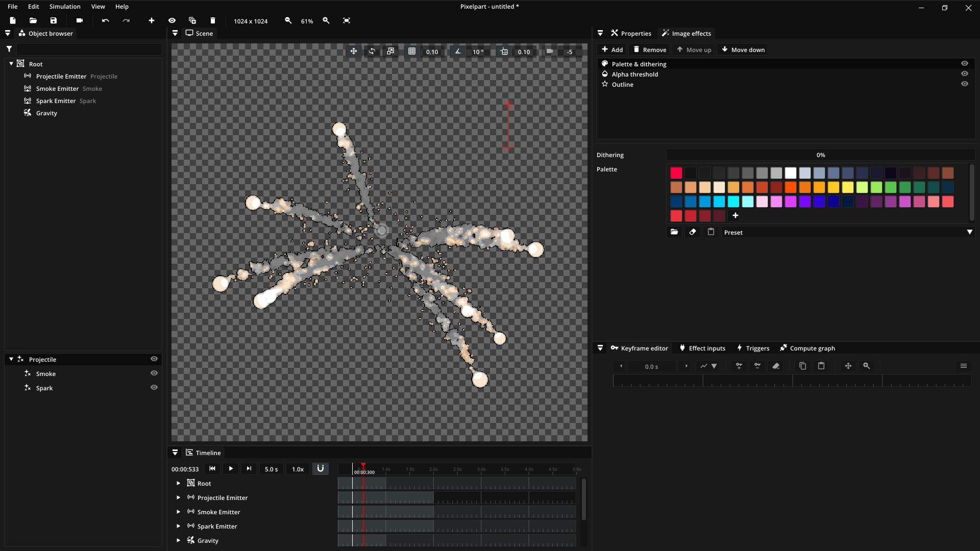This screenshot has height=551, width=980.
Task: Click the duplicate icon in the top toolbar
Action: point(192,20)
